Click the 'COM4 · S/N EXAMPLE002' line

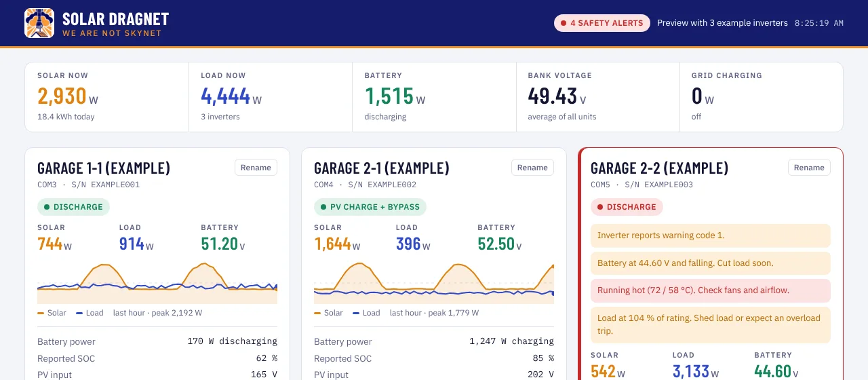[365, 185]
